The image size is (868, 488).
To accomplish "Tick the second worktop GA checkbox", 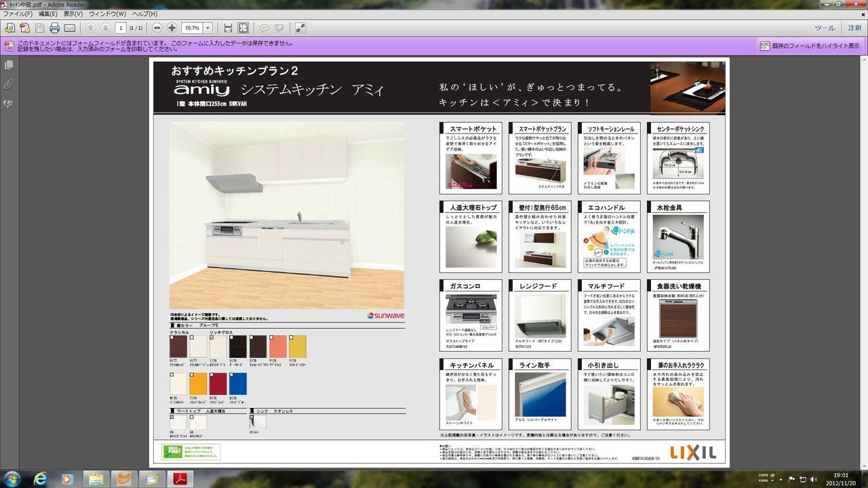I will pos(192,417).
